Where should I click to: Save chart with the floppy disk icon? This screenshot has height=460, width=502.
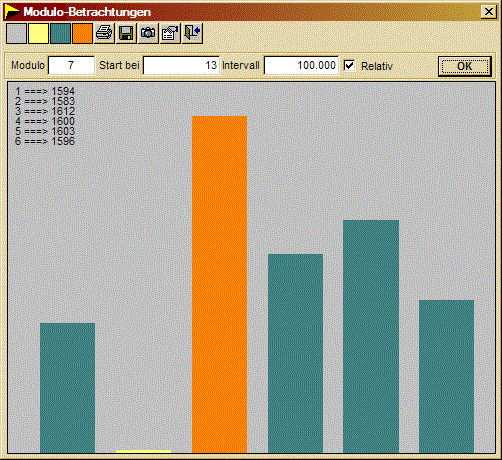(126, 33)
